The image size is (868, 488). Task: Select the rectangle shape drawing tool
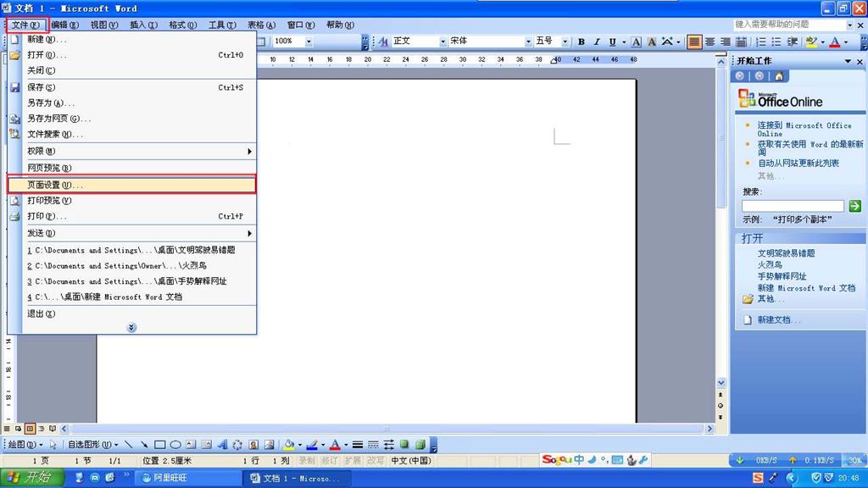click(x=160, y=444)
